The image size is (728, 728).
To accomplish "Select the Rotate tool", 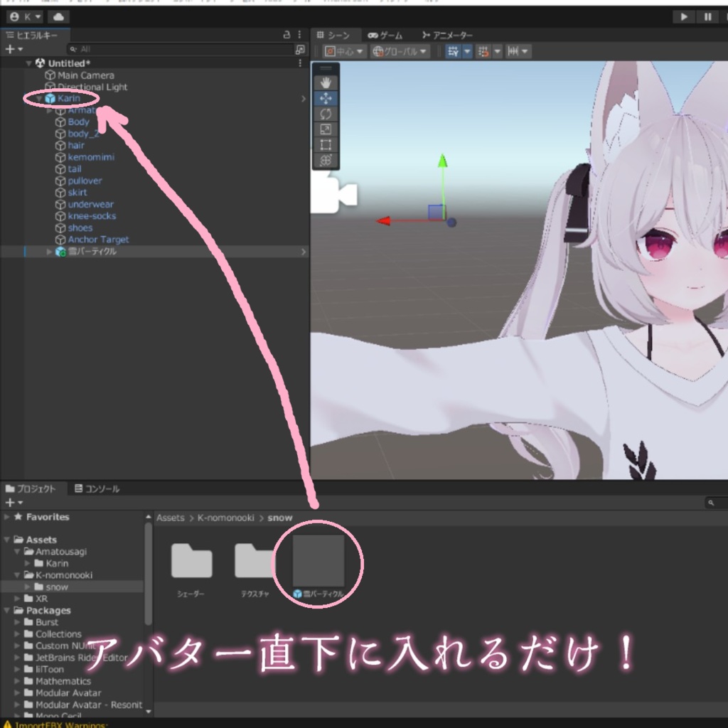I will point(326,114).
